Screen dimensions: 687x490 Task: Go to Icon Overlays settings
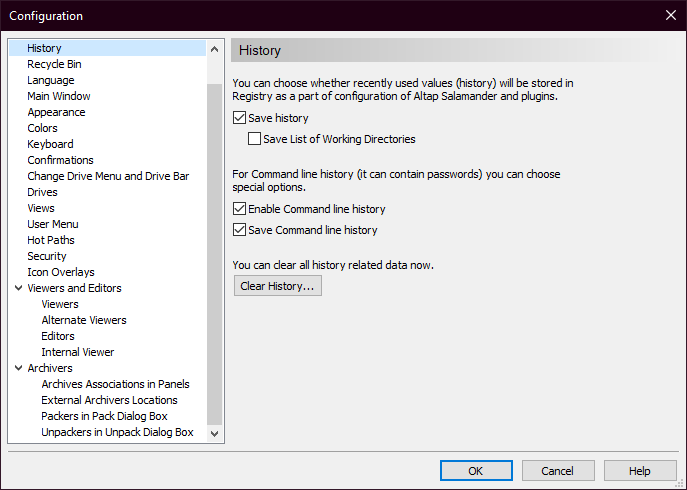pos(61,272)
